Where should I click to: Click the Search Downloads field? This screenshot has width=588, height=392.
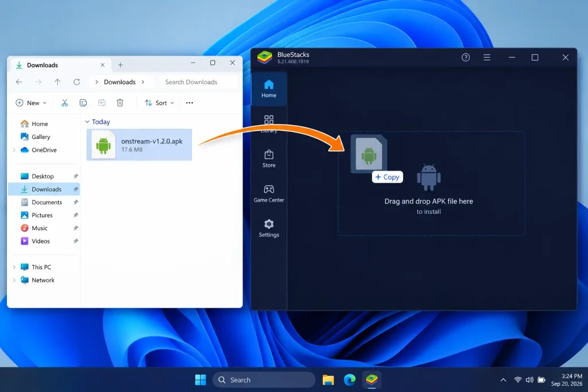pos(199,81)
